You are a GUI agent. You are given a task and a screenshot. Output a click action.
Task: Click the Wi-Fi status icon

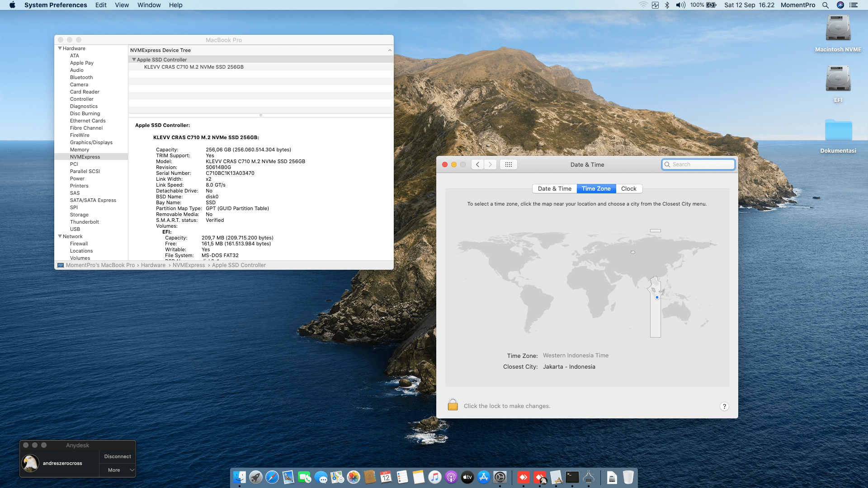643,5
